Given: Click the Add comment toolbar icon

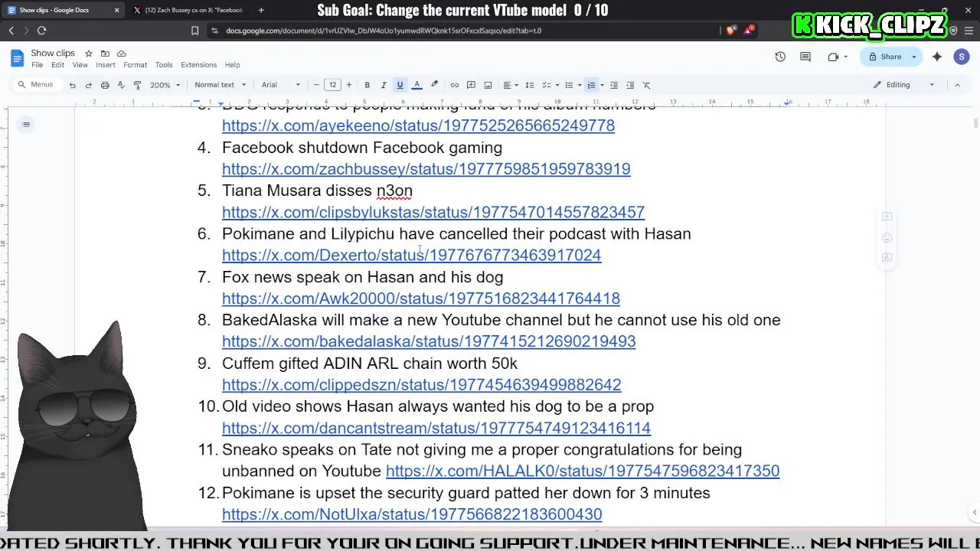Looking at the screenshot, I should coord(471,85).
